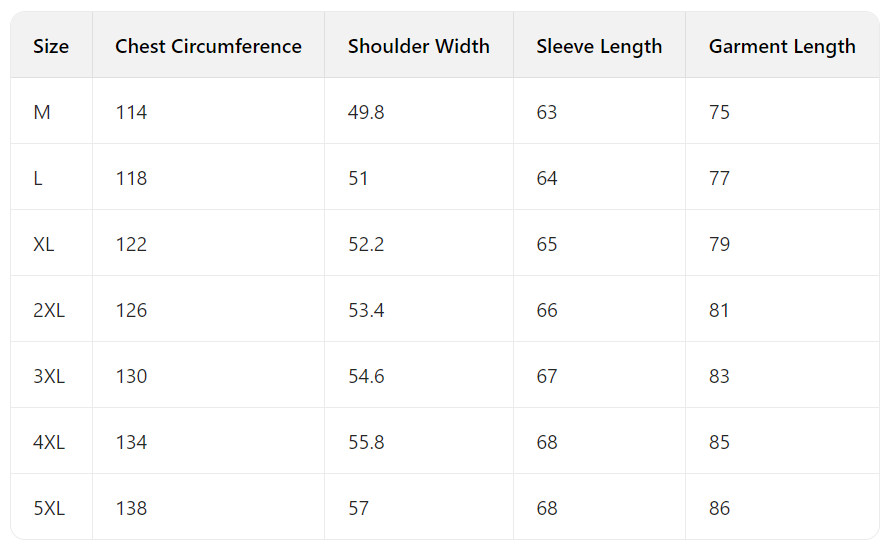Click chest circumference value 114
Screen dimensions: 885x550
131,112
